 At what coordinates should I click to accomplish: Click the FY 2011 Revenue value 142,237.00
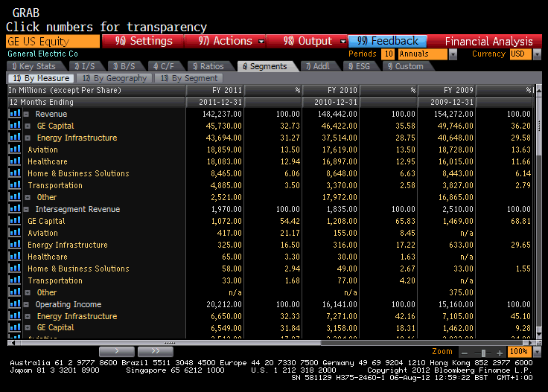[222, 114]
